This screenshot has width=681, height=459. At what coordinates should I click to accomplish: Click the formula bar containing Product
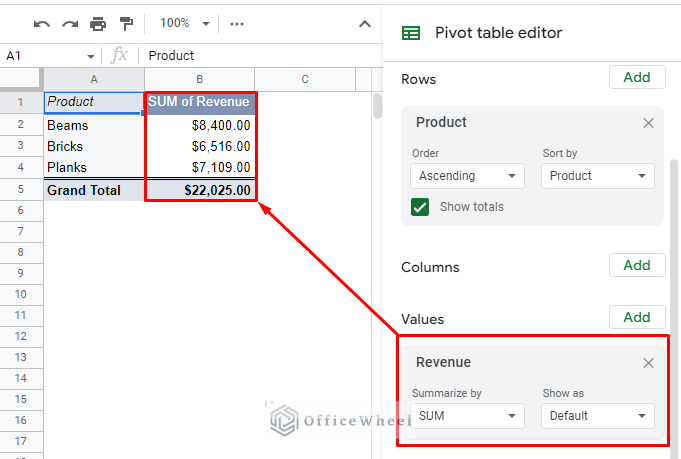(x=261, y=56)
